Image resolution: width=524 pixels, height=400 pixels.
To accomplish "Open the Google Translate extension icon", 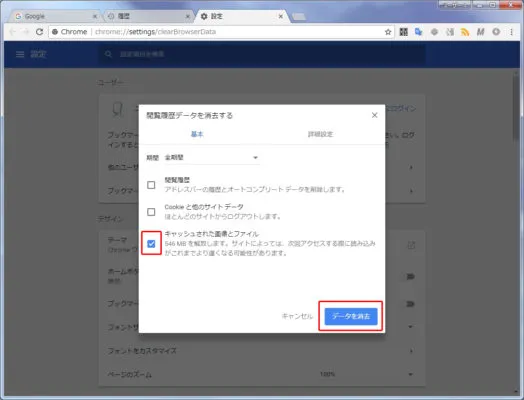I will click(418, 32).
